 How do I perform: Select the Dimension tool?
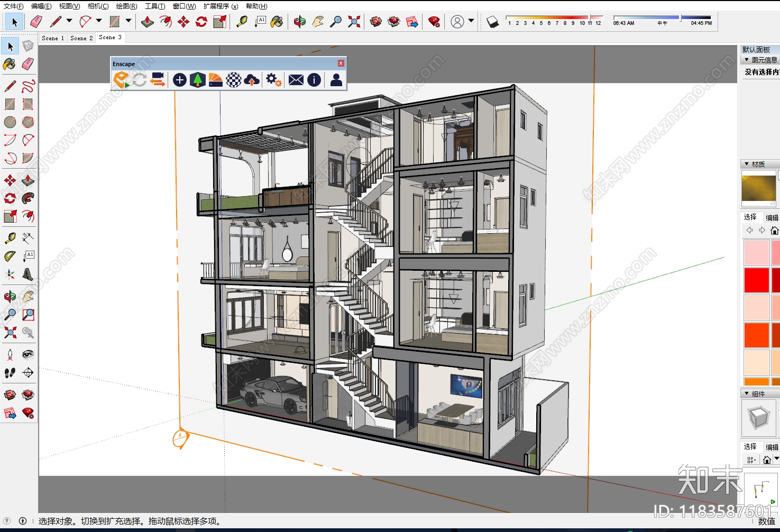28,239
